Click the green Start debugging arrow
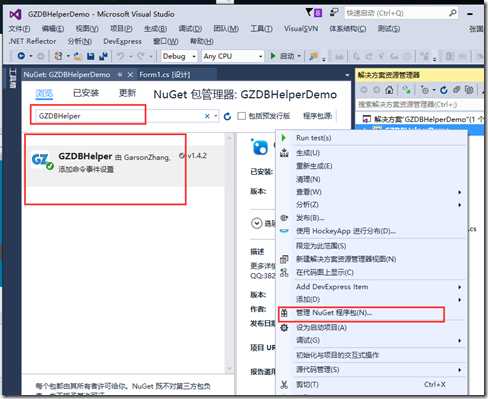This screenshot has height=399, width=488. click(x=273, y=56)
